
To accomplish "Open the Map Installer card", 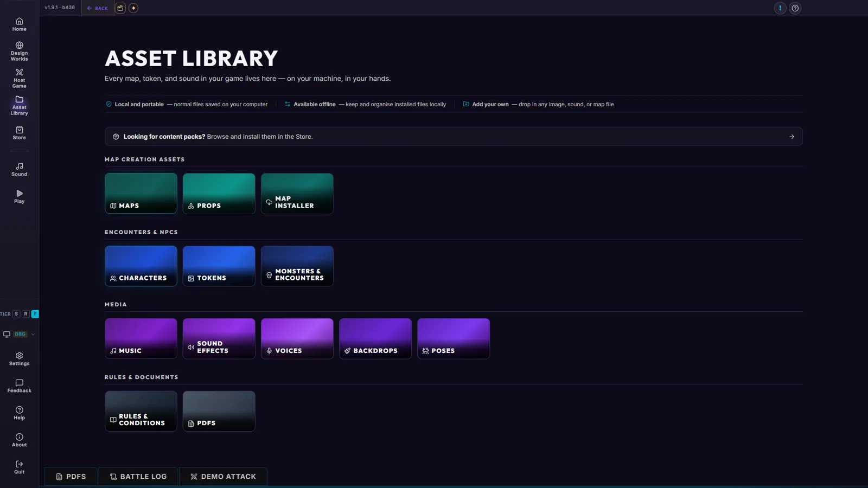I will click(297, 194).
